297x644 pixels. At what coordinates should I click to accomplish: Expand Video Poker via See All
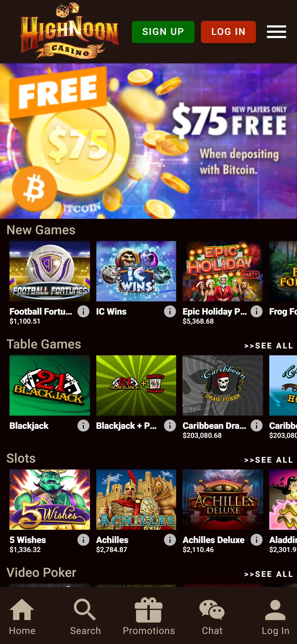(269, 574)
